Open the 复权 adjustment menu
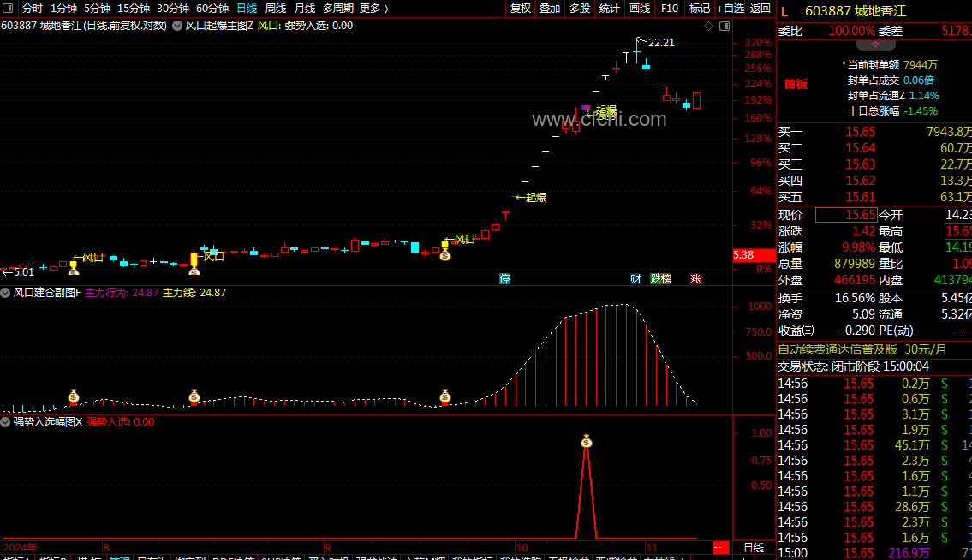972x560 pixels. coord(520,8)
